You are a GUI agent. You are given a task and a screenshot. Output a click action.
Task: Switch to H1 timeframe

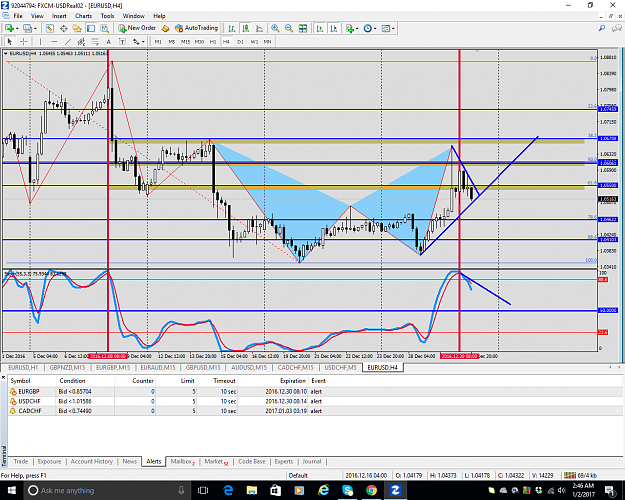[x=213, y=41]
